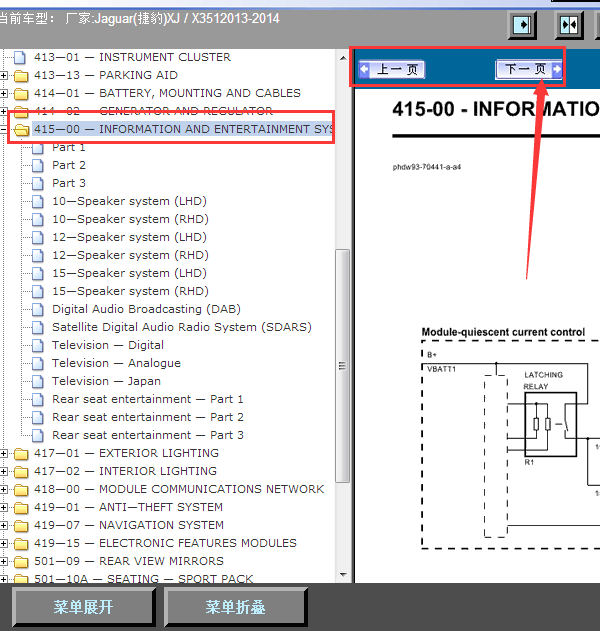This screenshot has width=600, height=631.
Task: Expand 418-00 Module Communications Network
Action: pos(4,489)
